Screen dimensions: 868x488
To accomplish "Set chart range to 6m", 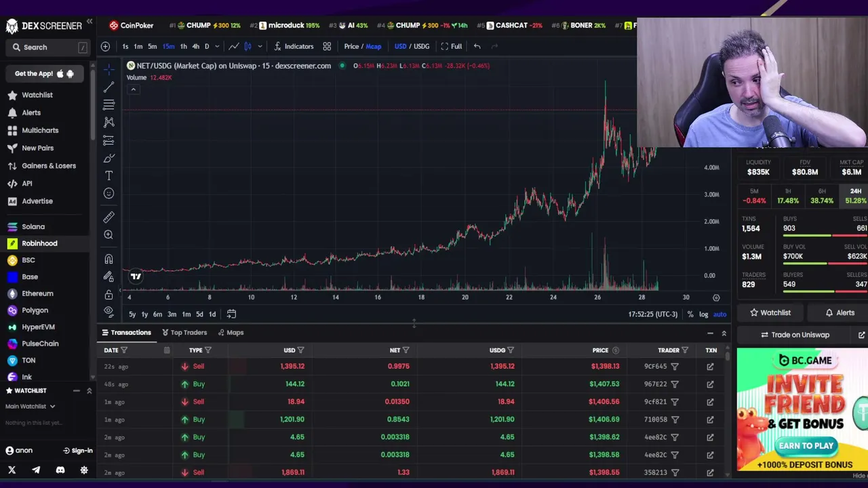I will tap(157, 314).
